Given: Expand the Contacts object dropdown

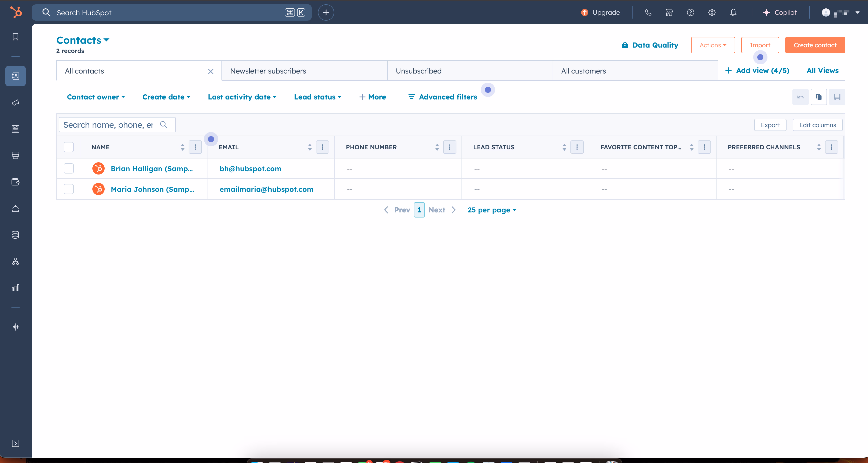Looking at the screenshot, I should [83, 40].
